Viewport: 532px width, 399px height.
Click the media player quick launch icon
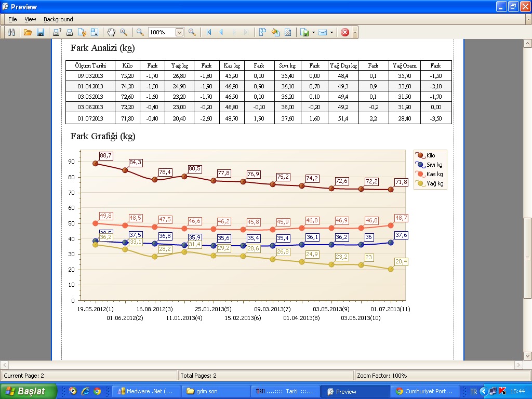73,391
